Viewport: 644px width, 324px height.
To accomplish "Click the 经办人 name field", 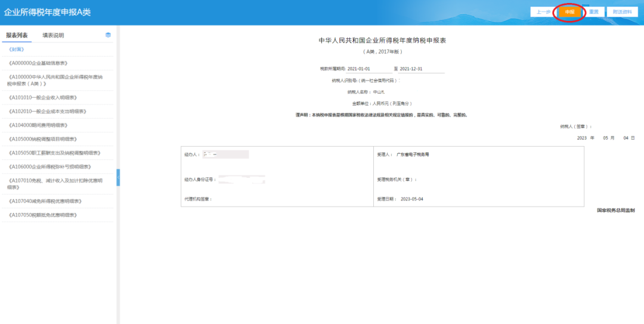I will point(225,155).
